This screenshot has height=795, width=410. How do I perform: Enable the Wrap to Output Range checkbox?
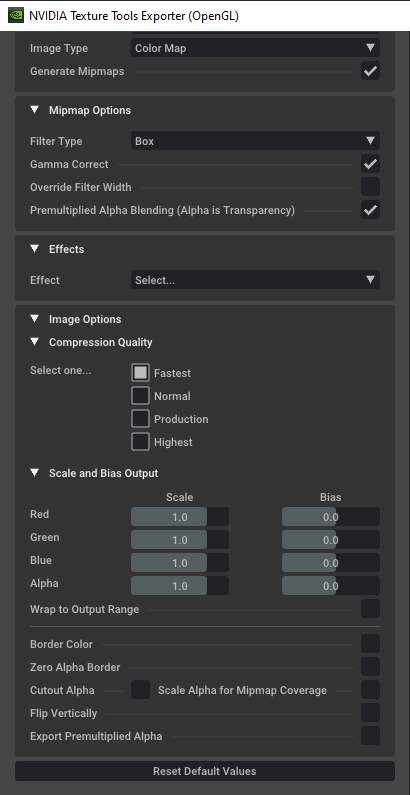[x=370, y=609]
